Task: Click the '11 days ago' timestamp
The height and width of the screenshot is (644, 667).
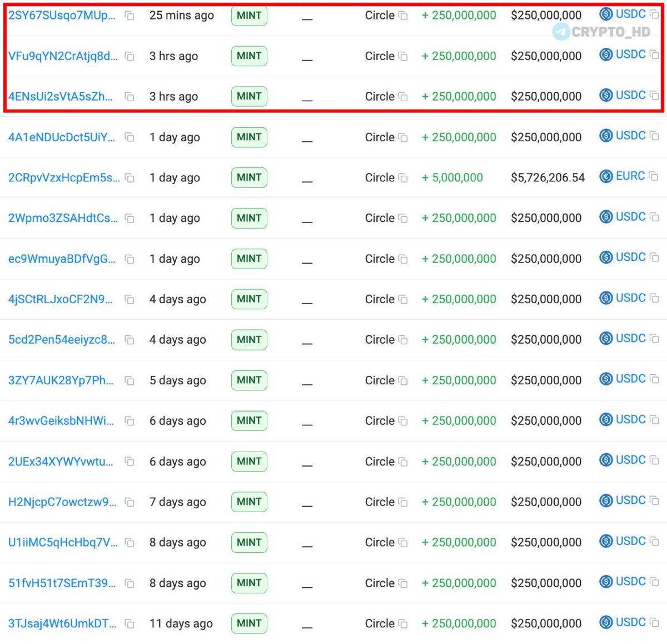Action: [x=181, y=624]
